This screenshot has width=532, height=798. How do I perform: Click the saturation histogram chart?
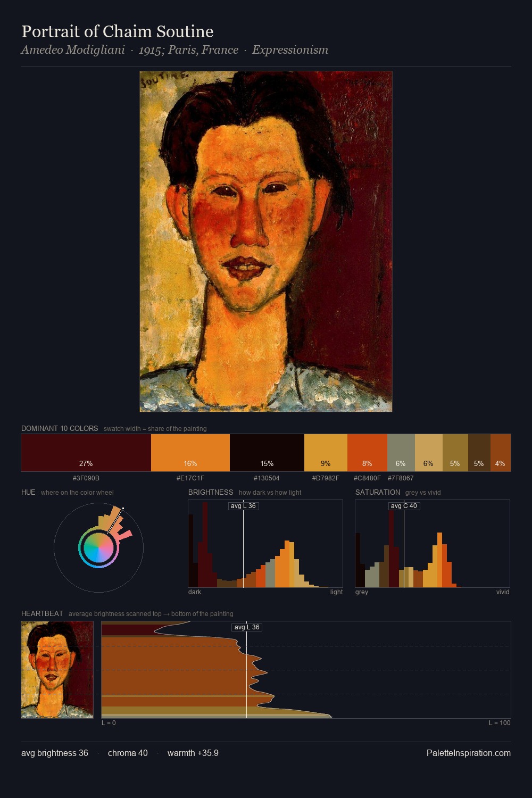tap(433, 544)
